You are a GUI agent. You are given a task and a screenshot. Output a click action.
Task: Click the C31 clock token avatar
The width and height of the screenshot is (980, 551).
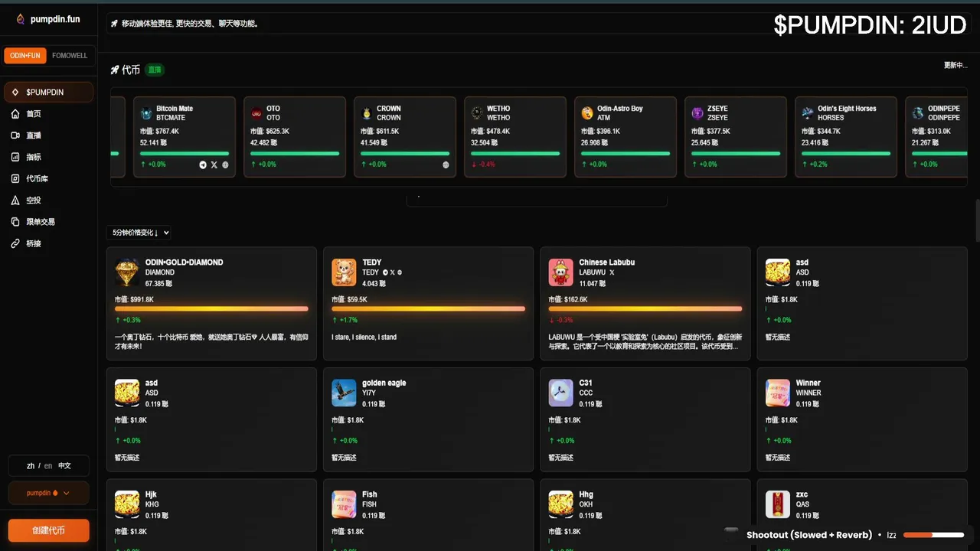pos(561,393)
